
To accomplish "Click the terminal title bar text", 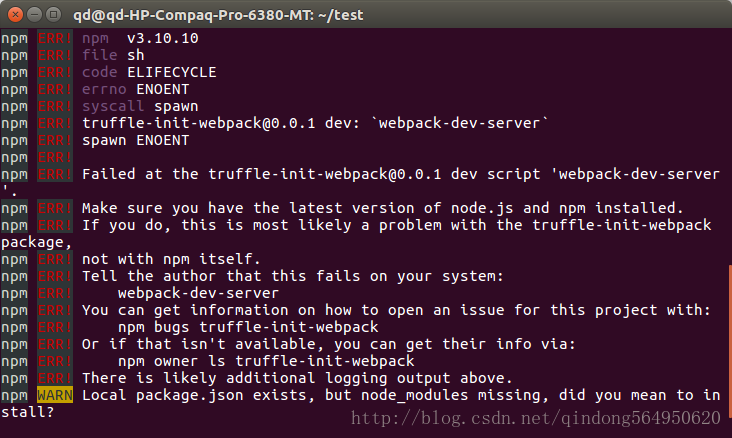I will coord(218,15).
